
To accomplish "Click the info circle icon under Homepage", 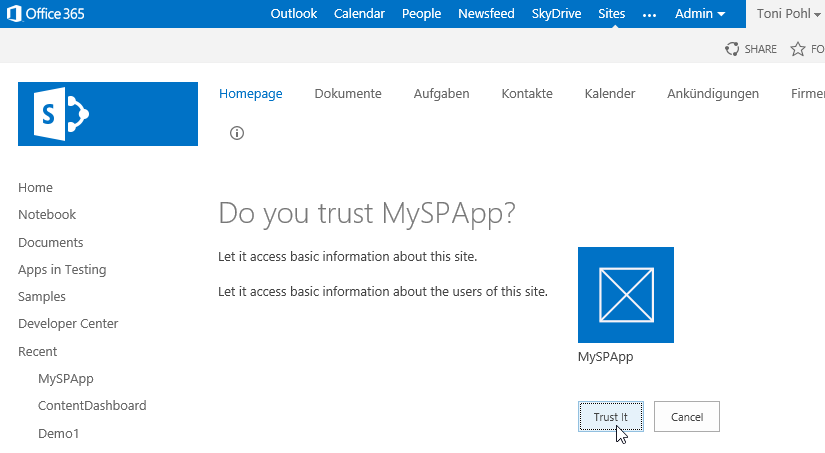I will pyautogui.click(x=237, y=133).
